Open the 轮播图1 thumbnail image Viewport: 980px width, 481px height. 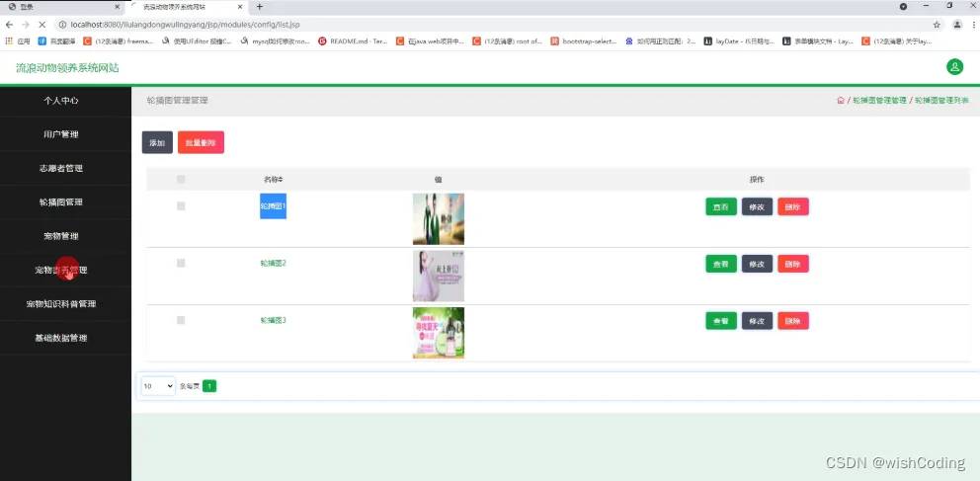coord(438,218)
